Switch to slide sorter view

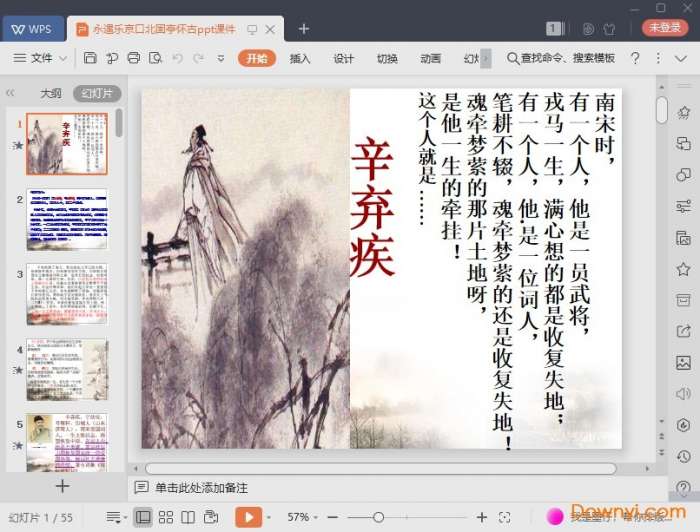coord(166,518)
